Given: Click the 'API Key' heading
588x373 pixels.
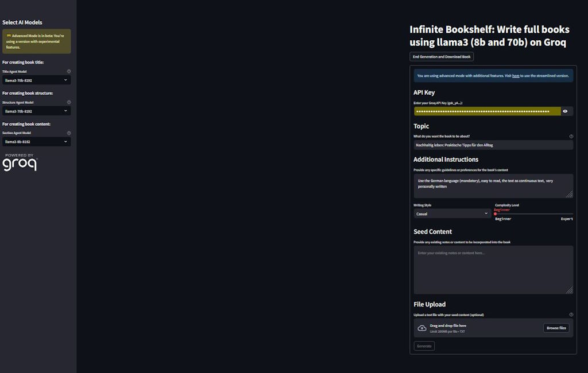Looking at the screenshot, I should [424, 92].
